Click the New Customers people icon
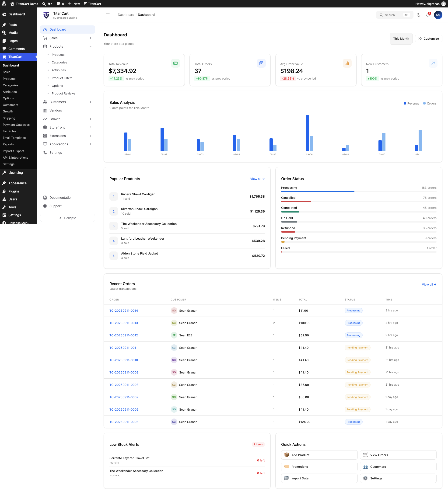 (433, 63)
